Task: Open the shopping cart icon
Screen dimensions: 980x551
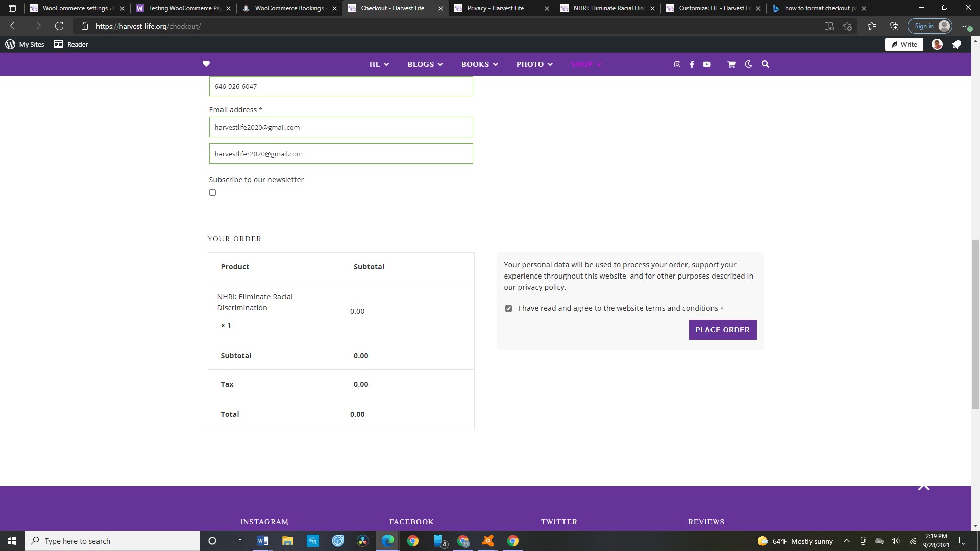Action: pyautogui.click(x=731, y=64)
